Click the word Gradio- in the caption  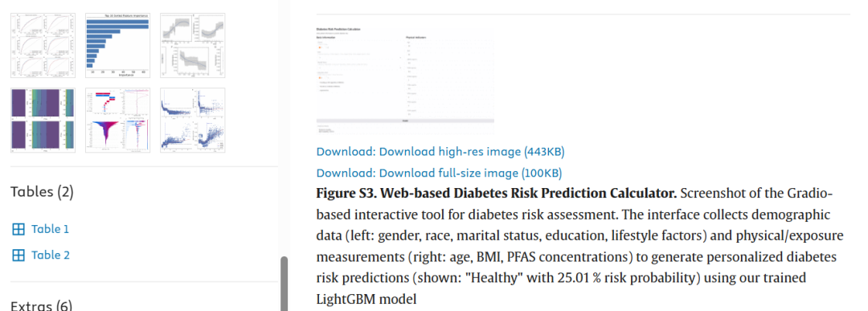pyautogui.click(x=809, y=194)
